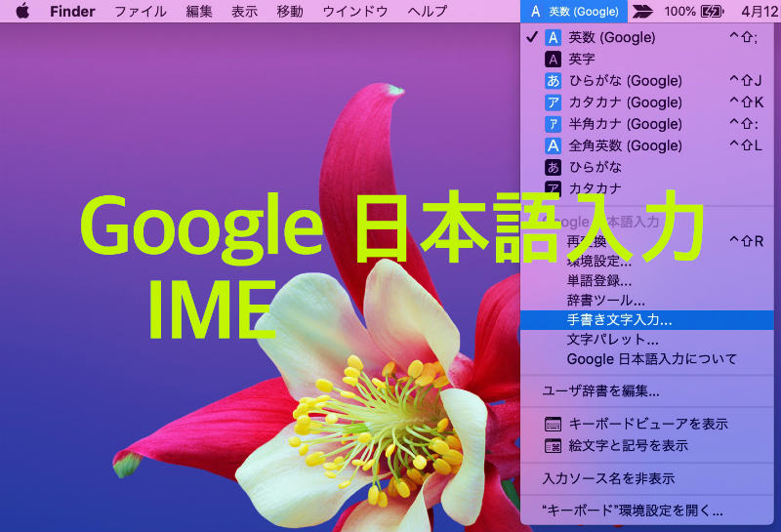Open the Finder menu

pos(72,11)
